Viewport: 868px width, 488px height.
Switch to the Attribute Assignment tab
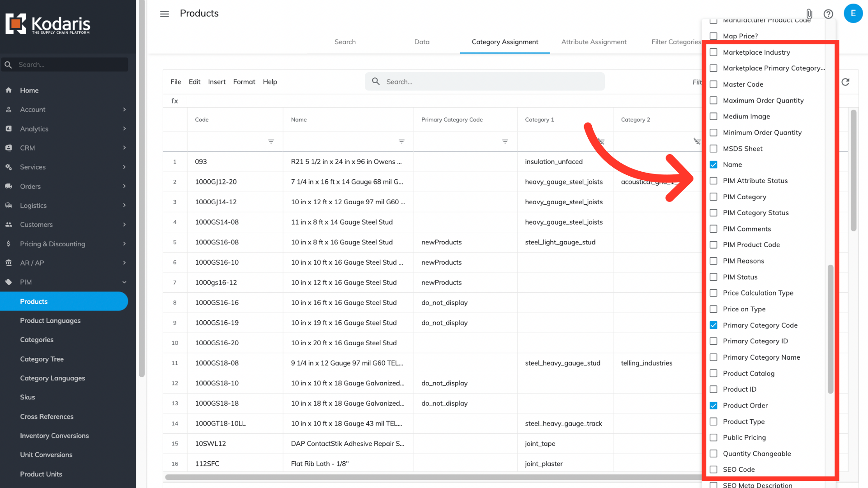tap(594, 42)
